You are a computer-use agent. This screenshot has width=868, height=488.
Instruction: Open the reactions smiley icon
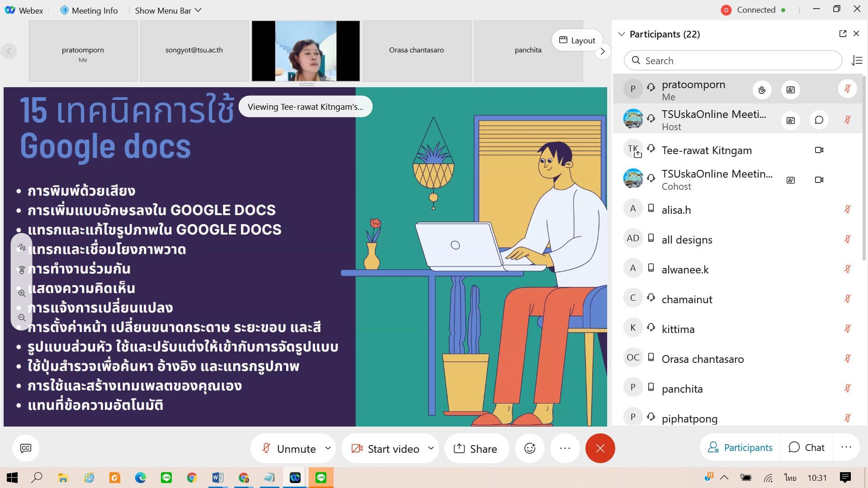point(530,448)
